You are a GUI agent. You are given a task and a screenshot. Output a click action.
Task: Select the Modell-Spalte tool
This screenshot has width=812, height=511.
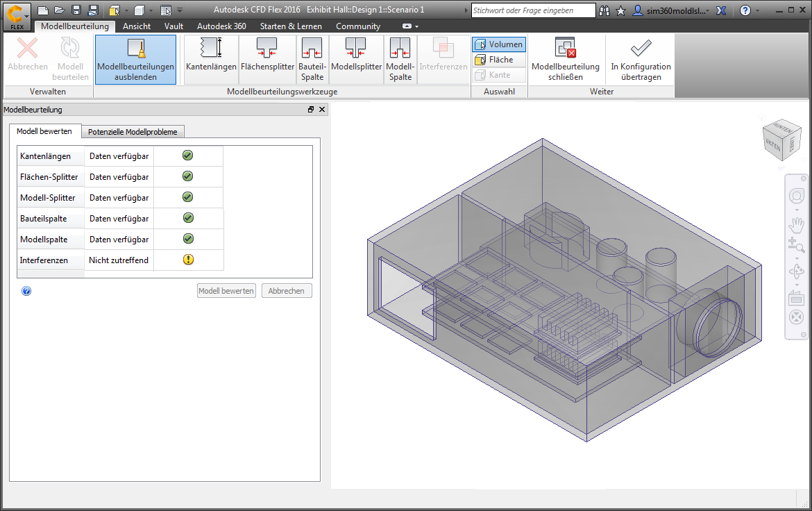pyautogui.click(x=400, y=59)
